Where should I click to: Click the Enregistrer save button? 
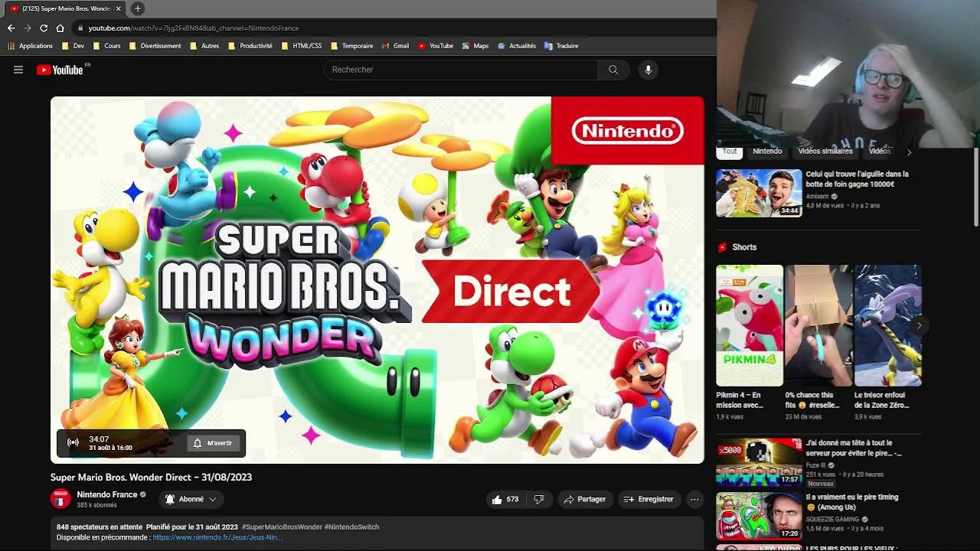click(648, 499)
